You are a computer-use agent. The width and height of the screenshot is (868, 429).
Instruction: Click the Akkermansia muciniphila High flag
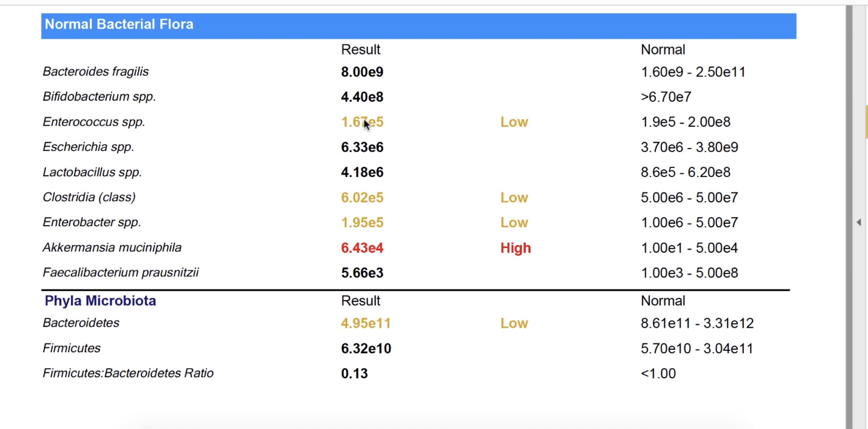(515, 248)
